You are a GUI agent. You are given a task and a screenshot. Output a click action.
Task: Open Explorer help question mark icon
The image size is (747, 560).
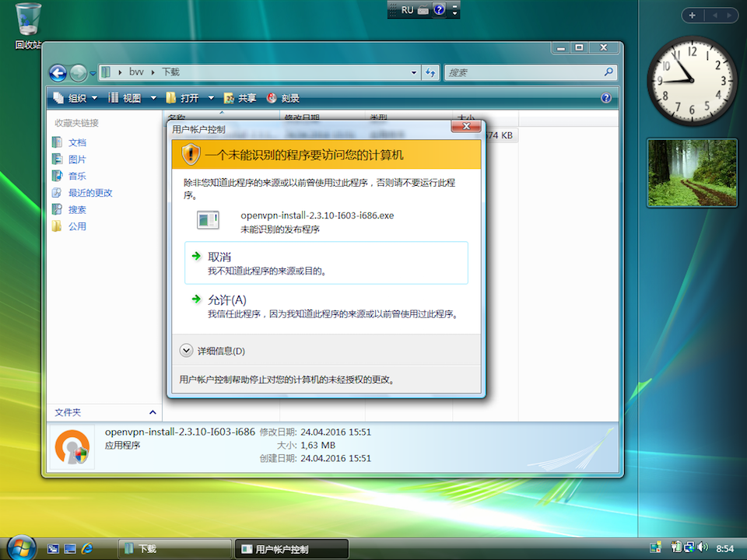[606, 98]
